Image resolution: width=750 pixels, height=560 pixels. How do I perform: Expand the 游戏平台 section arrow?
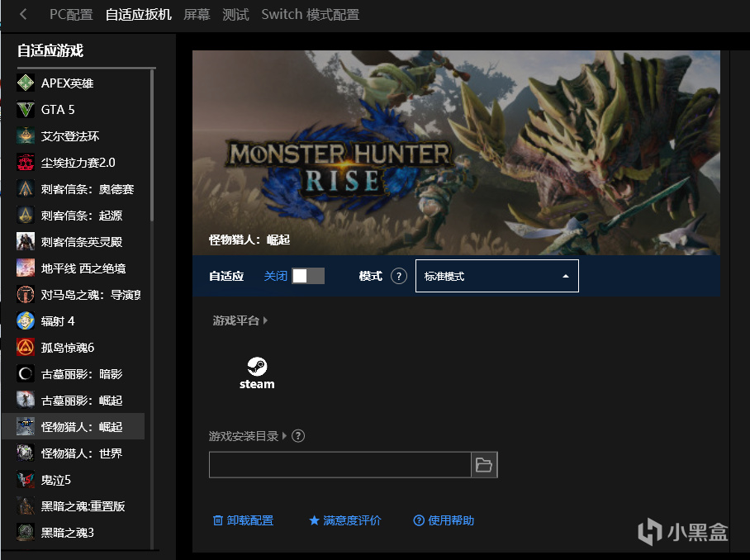[x=265, y=320]
